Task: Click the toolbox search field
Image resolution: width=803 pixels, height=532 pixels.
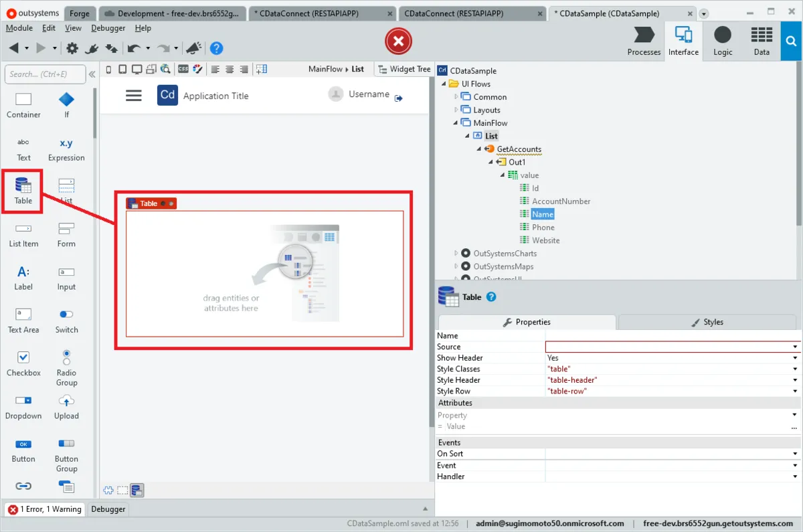Action: (x=46, y=74)
